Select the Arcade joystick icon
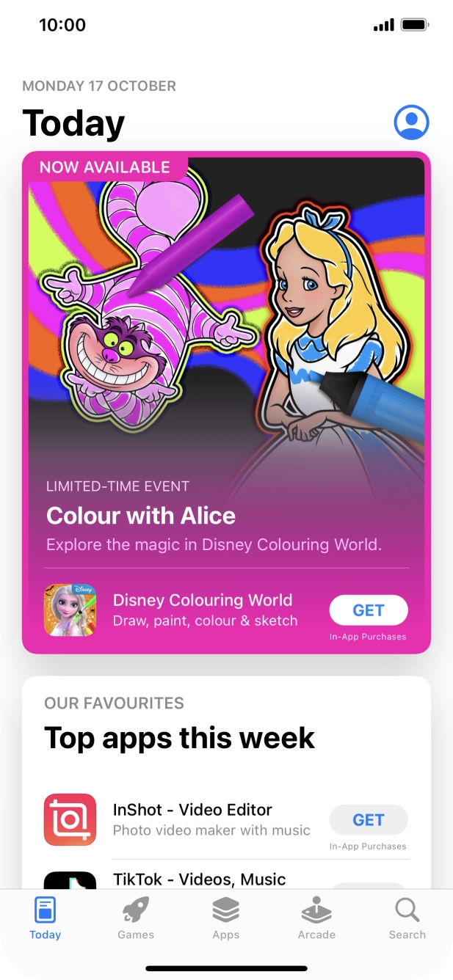 point(316,910)
